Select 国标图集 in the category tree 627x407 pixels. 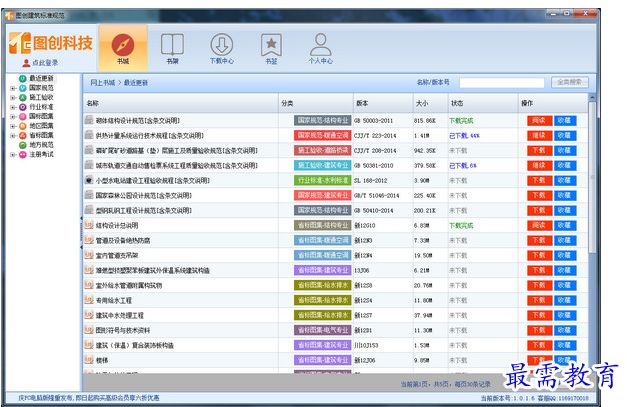pyautogui.click(x=41, y=116)
